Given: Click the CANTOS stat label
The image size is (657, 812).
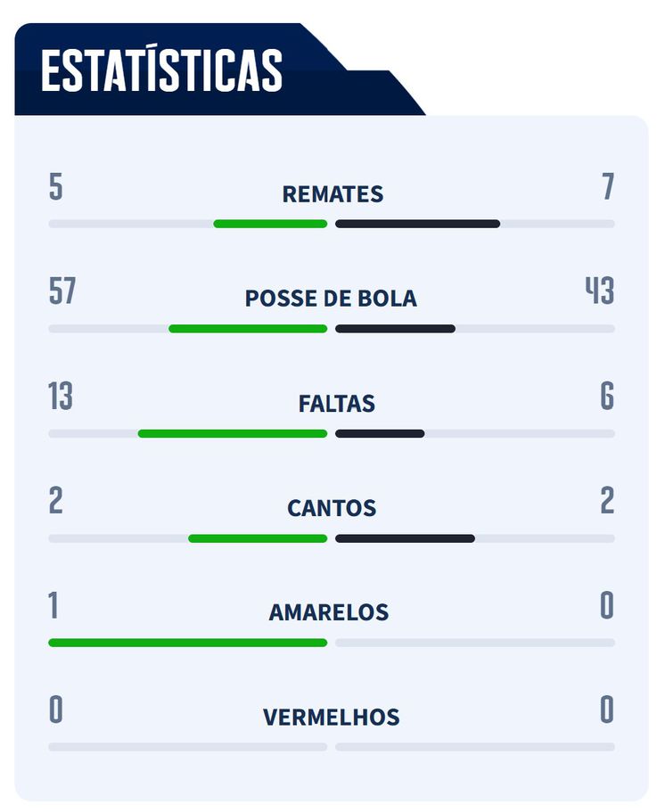Looking at the screenshot, I should click(x=332, y=508).
